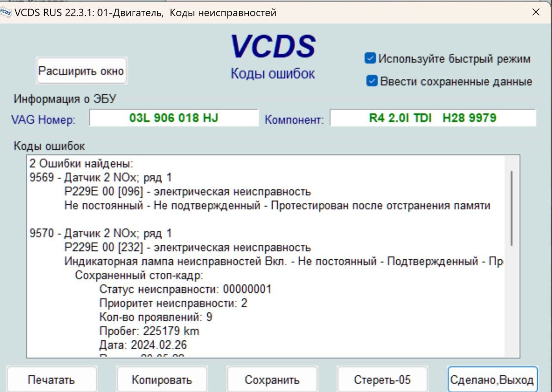Screen dimensions: 552x392
Task: Select the Пробег: 225179 km line
Action: [149, 331]
